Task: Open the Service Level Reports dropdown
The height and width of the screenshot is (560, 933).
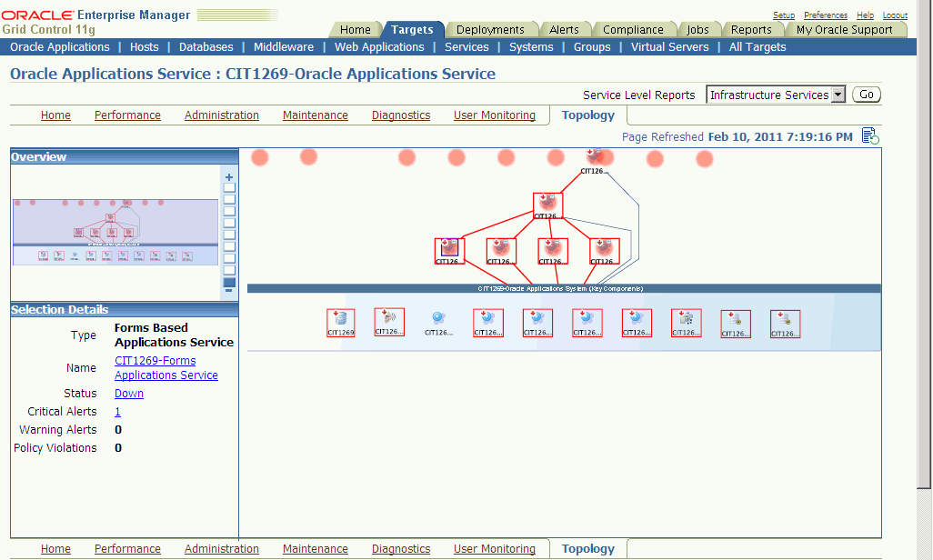Action: pos(776,95)
